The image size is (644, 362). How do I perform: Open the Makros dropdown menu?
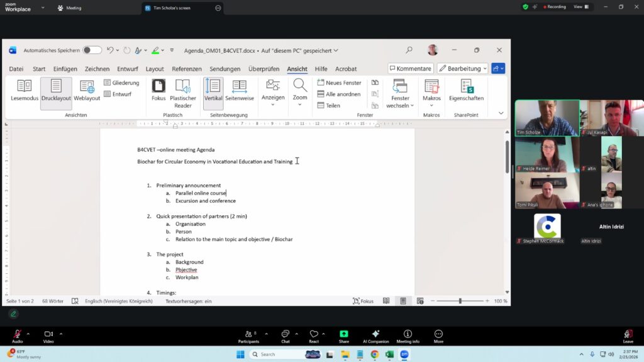[431, 92]
